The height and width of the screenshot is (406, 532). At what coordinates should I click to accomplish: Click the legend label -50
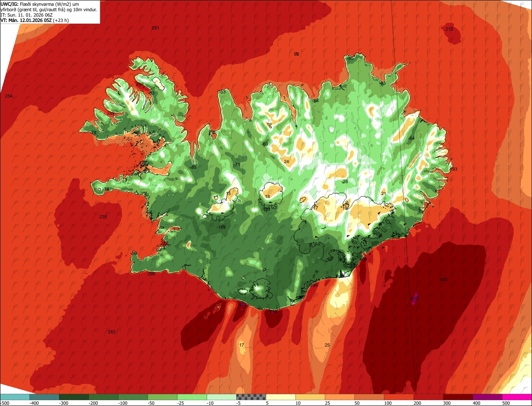coord(152,403)
